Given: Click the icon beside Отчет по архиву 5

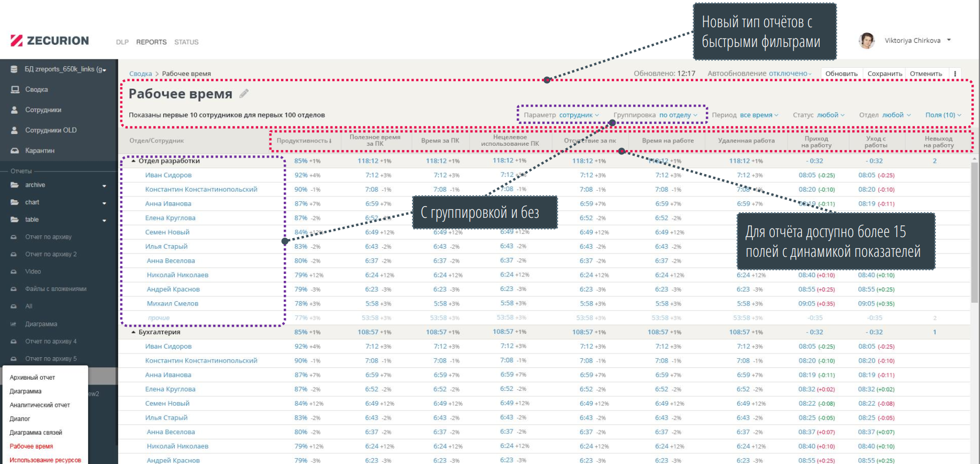Looking at the screenshot, I should click(x=14, y=359).
